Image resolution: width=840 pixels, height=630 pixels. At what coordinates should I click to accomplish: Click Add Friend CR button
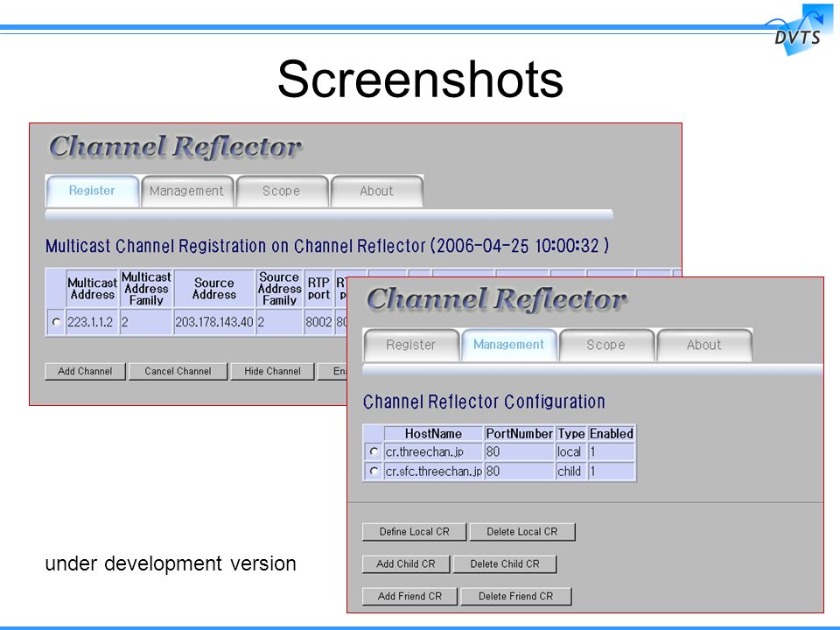[x=409, y=596]
